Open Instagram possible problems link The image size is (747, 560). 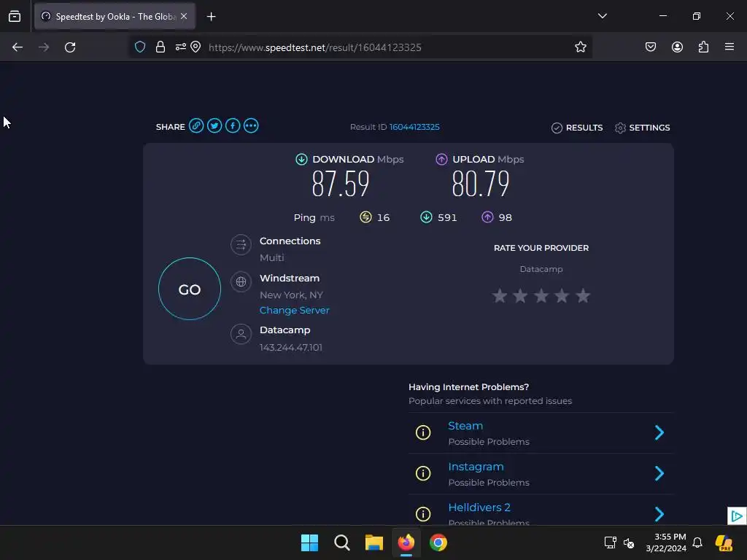click(476, 467)
